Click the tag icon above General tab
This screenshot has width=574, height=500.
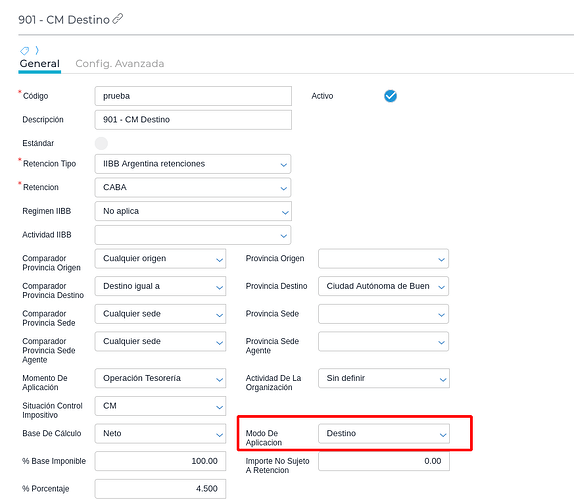(x=25, y=50)
